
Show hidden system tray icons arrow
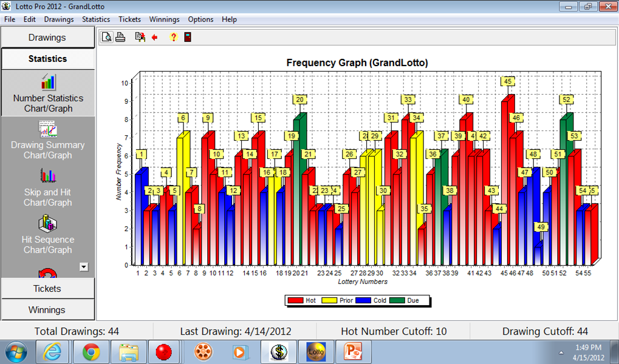[561, 352]
